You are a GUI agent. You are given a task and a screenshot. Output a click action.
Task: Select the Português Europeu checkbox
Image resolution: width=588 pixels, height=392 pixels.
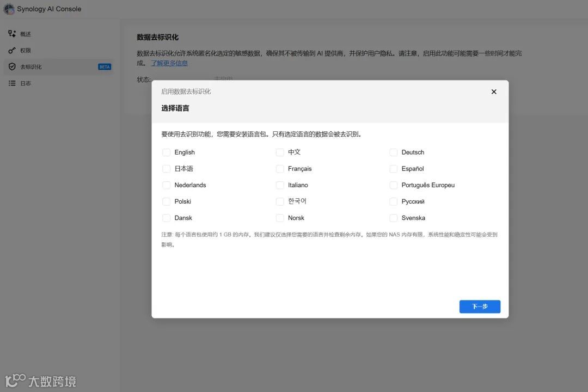pos(394,185)
